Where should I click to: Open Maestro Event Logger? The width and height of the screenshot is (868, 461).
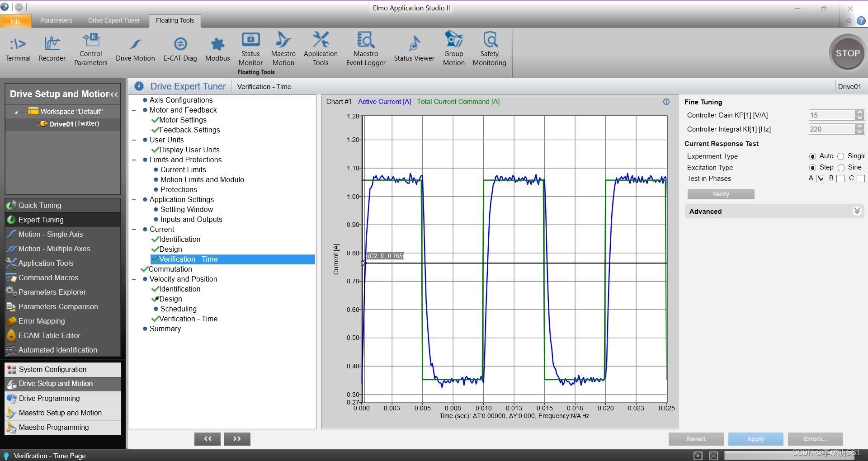point(366,50)
